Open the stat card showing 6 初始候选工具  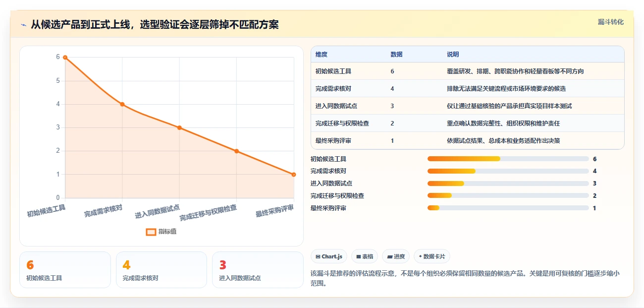coord(65,270)
